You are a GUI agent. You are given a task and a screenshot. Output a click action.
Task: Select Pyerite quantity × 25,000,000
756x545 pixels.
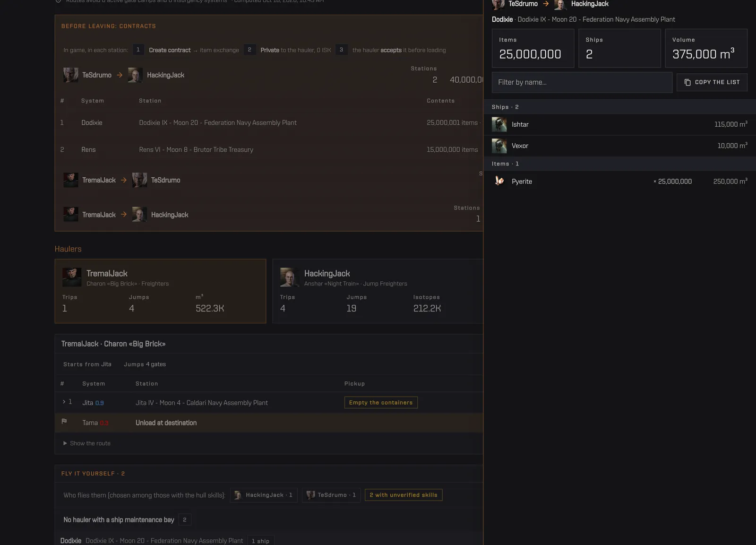pos(672,182)
